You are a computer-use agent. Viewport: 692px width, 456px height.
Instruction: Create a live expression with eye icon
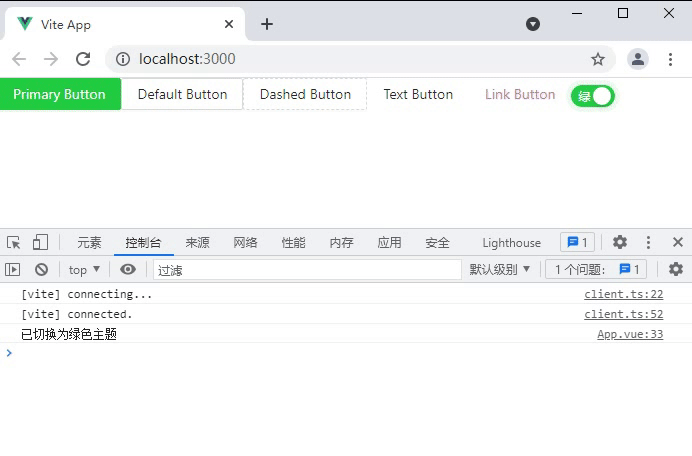coord(128,269)
